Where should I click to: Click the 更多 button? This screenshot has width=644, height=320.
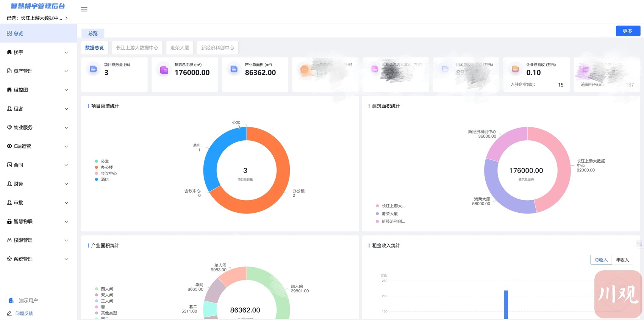(628, 31)
